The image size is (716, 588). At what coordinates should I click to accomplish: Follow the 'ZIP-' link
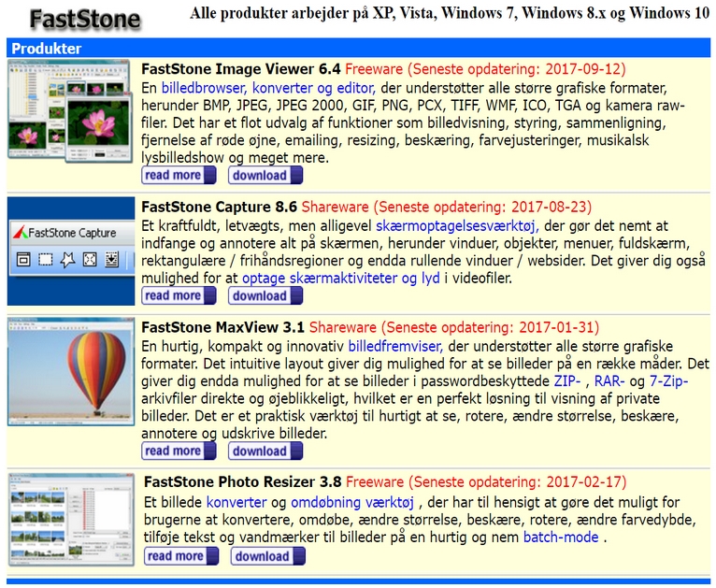point(567,380)
